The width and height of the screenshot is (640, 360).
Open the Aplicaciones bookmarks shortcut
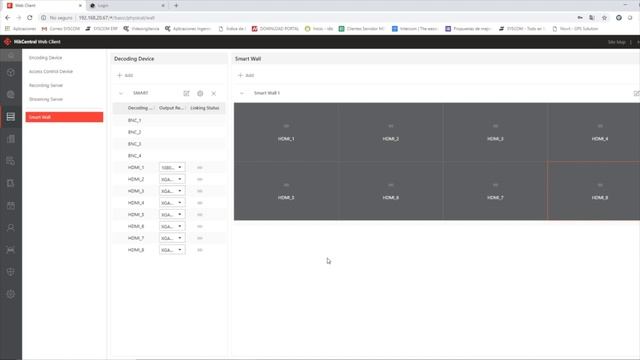[20, 29]
